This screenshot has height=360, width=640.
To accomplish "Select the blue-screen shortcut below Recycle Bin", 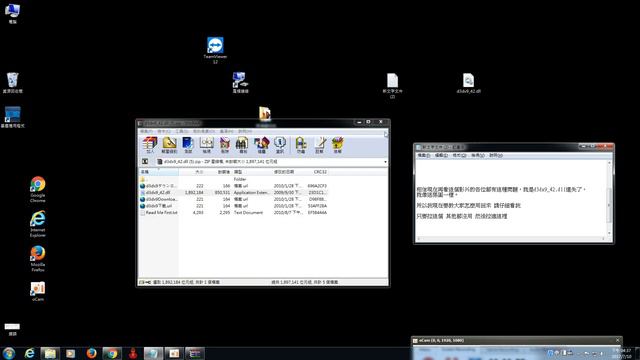I will [13, 117].
